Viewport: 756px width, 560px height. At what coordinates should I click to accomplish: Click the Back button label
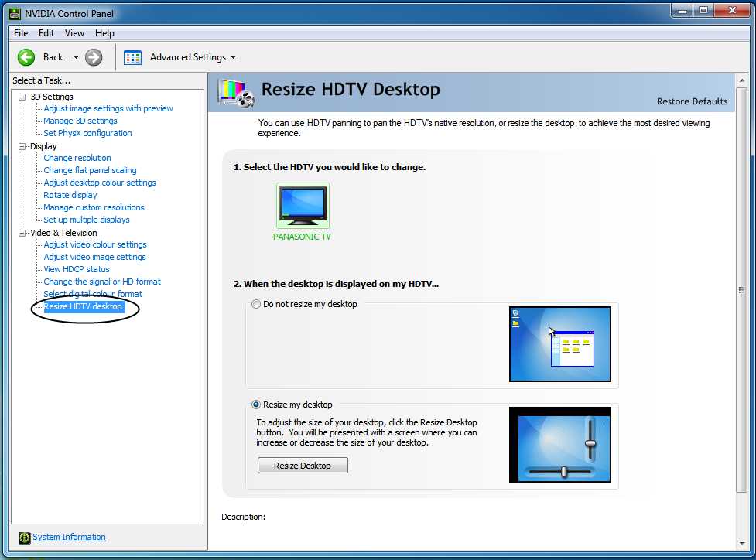(53, 57)
